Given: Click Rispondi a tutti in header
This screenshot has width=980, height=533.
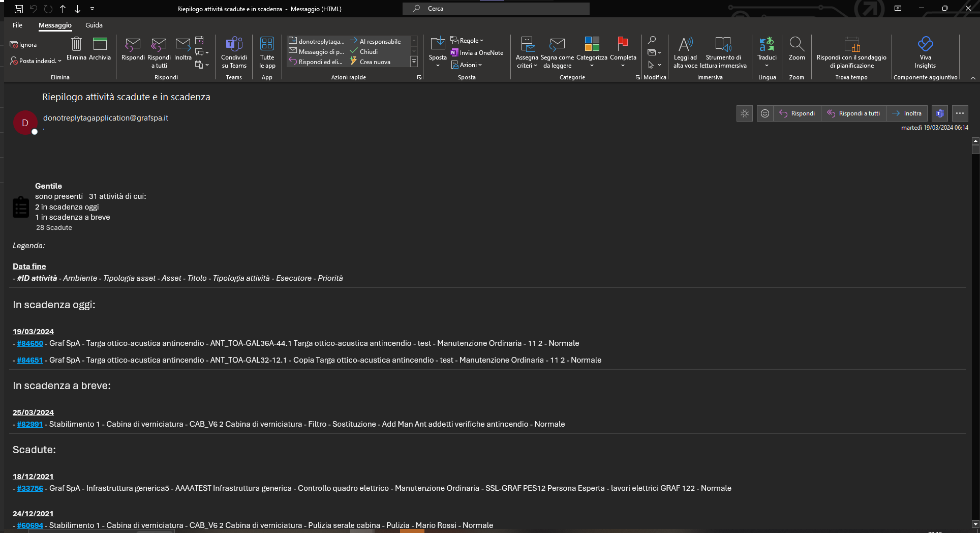Looking at the screenshot, I should pos(853,113).
